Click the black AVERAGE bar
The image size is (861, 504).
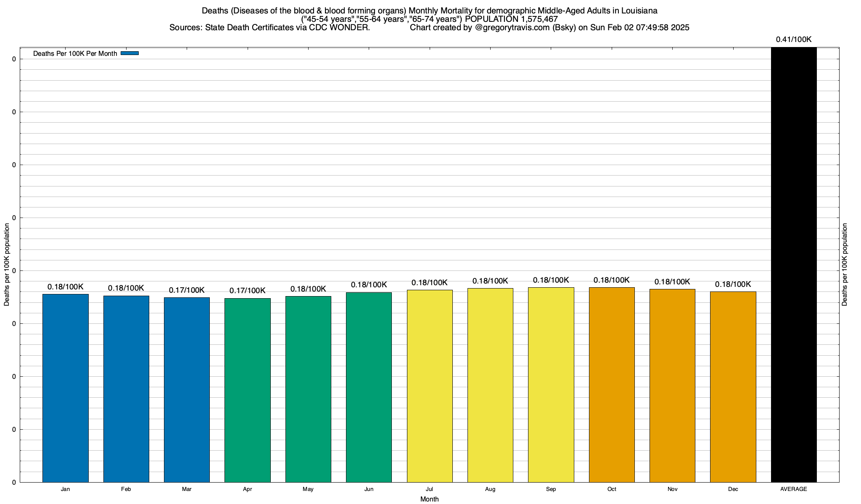click(x=794, y=265)
